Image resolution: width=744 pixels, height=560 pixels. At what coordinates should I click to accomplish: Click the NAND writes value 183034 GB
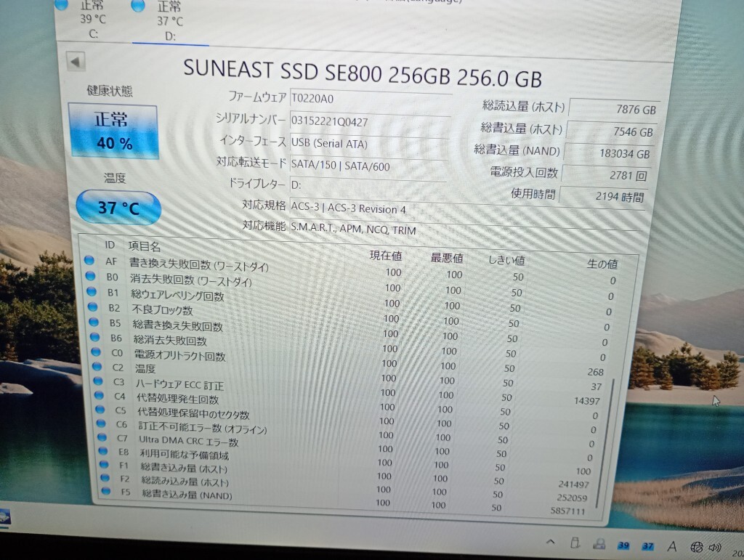[608, 154]
